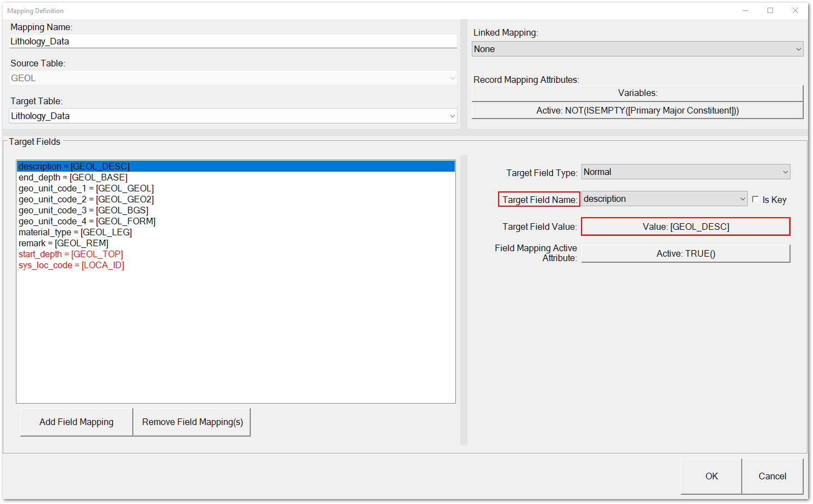Expand the Target Field Name combo box
This screenshot has width=813, height=504.
(742, 199)
